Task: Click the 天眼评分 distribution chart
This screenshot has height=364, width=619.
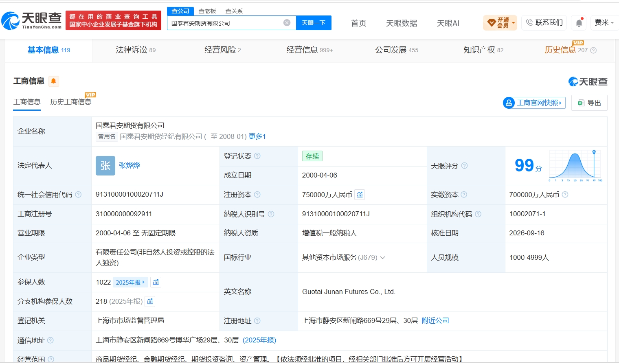Action: pyautogui.click(x=576, y=165)
